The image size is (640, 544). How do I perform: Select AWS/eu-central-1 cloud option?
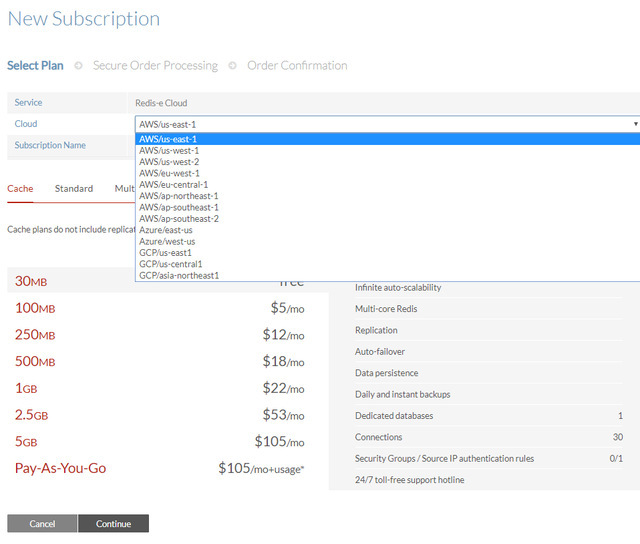[x=174, y=185]
